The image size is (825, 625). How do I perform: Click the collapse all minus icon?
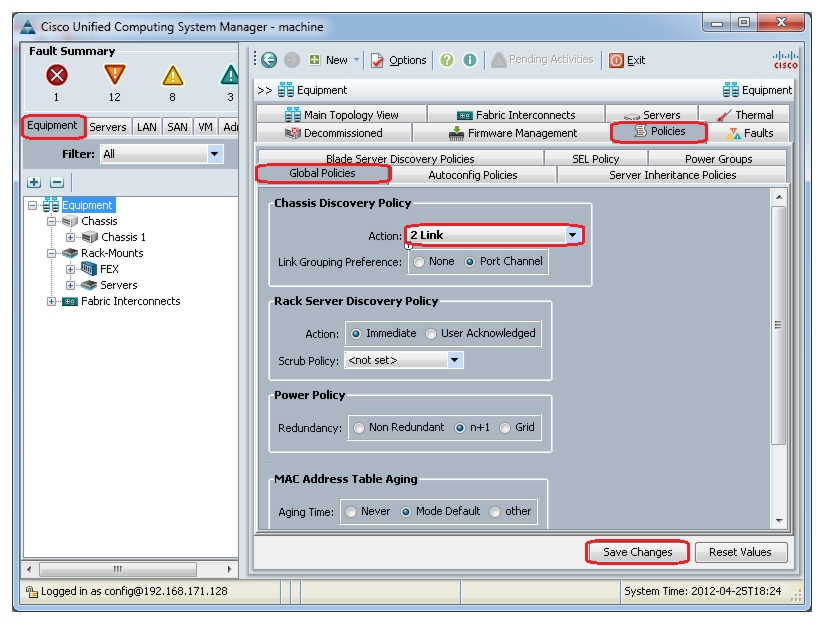pos(57,182)
